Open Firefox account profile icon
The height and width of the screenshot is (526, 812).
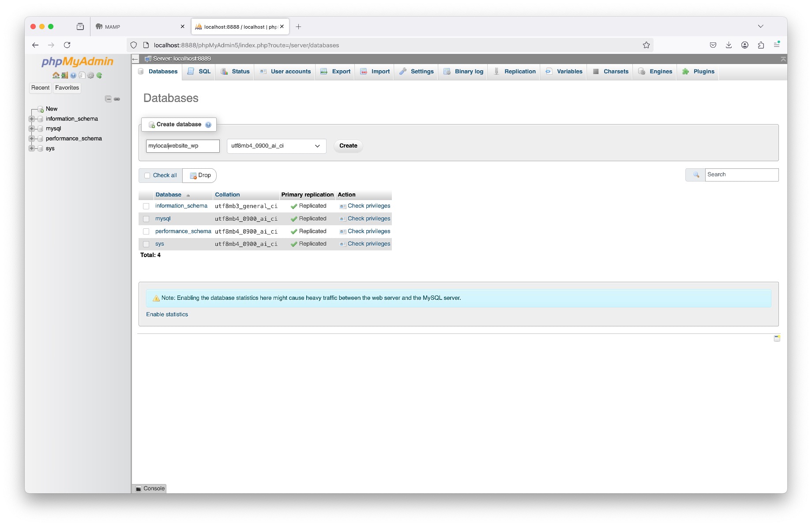point(745,45)
